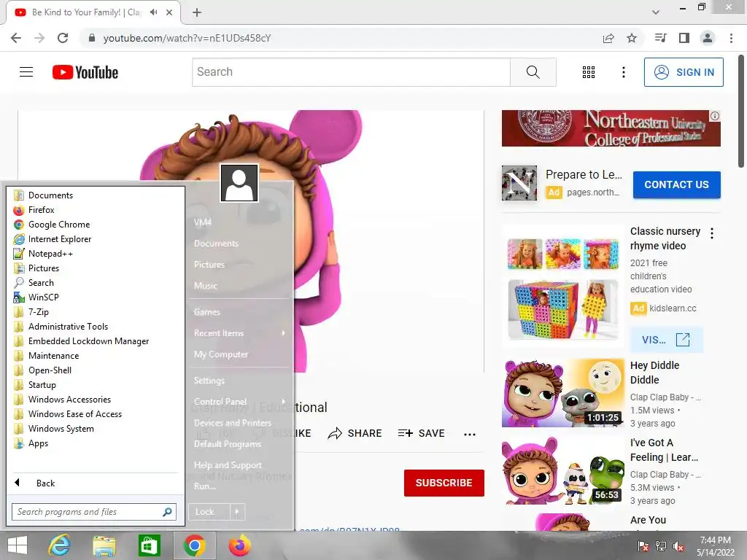
Task: Open Chrome three-dot menu
Action: point(731,38)
